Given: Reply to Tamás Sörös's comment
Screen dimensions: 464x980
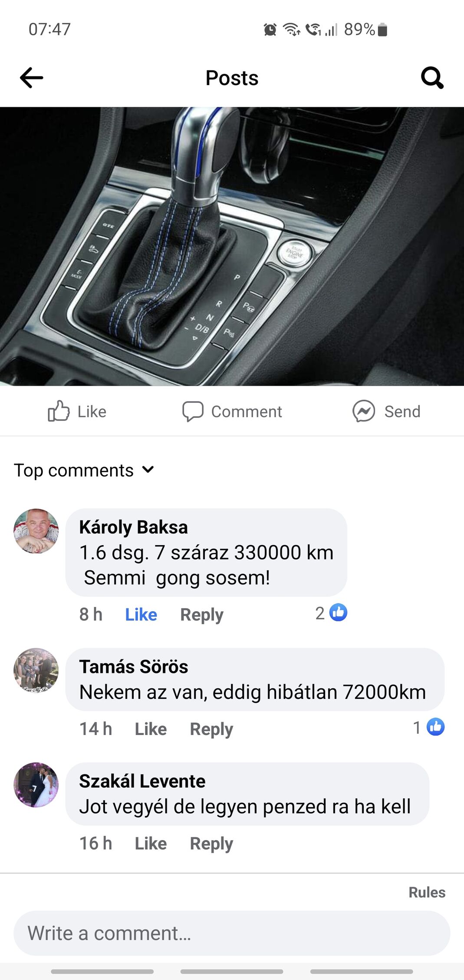Looking at the screenshot, I should coord(211,729).
